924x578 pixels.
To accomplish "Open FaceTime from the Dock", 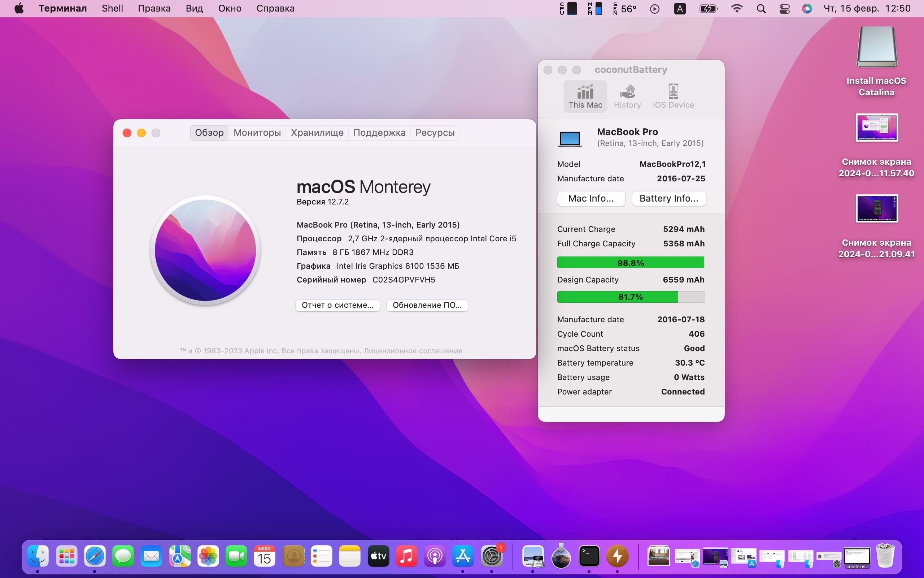I will point(236,556).
